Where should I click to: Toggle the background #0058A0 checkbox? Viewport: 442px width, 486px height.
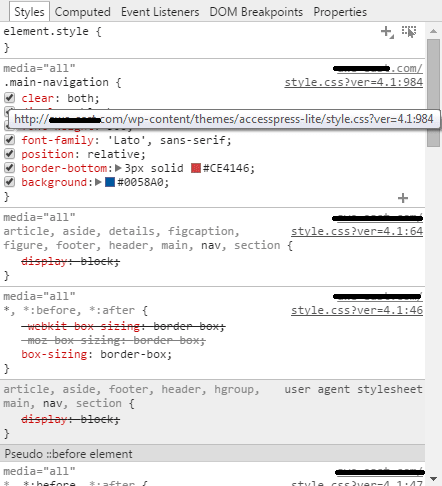9,182
